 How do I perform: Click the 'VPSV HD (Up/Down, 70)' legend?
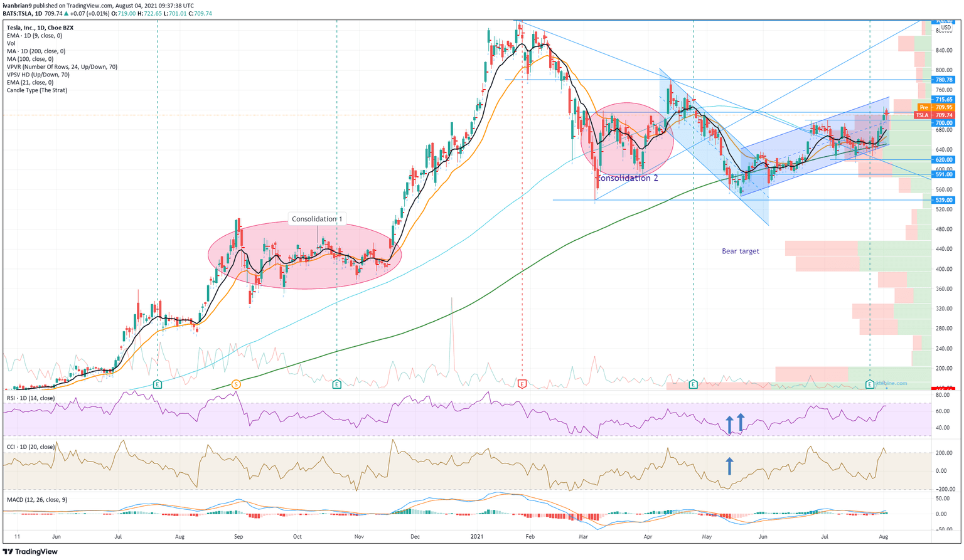tap(38, 75)
